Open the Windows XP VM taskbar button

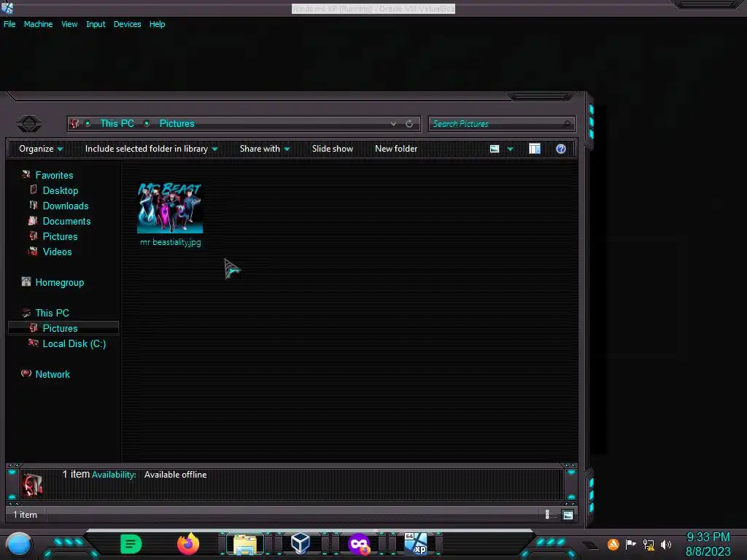416,544
